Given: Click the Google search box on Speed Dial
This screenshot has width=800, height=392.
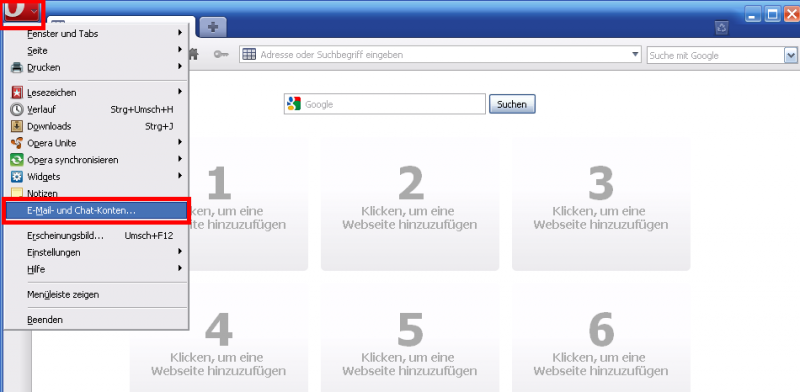Looking at the screenshot, I should click(385, 104).
